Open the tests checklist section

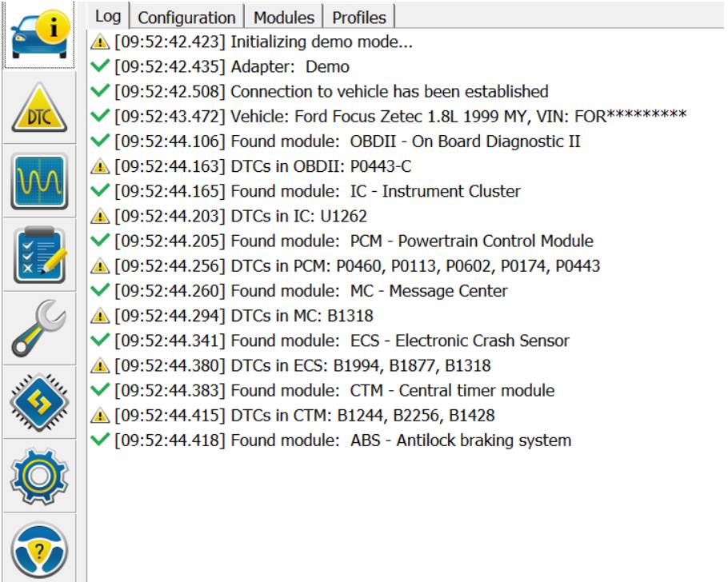click(x=38, y=255)
